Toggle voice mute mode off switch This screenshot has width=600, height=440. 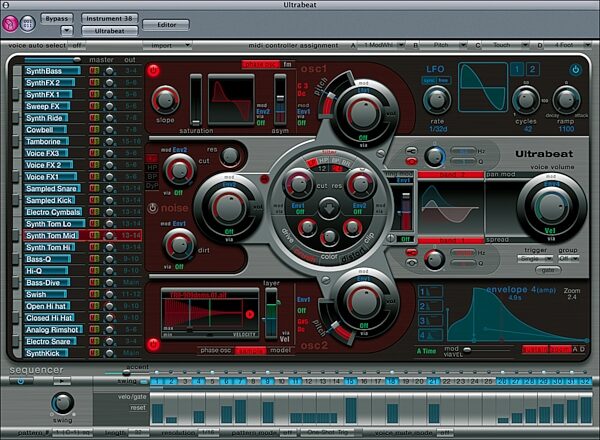[445, 433]
